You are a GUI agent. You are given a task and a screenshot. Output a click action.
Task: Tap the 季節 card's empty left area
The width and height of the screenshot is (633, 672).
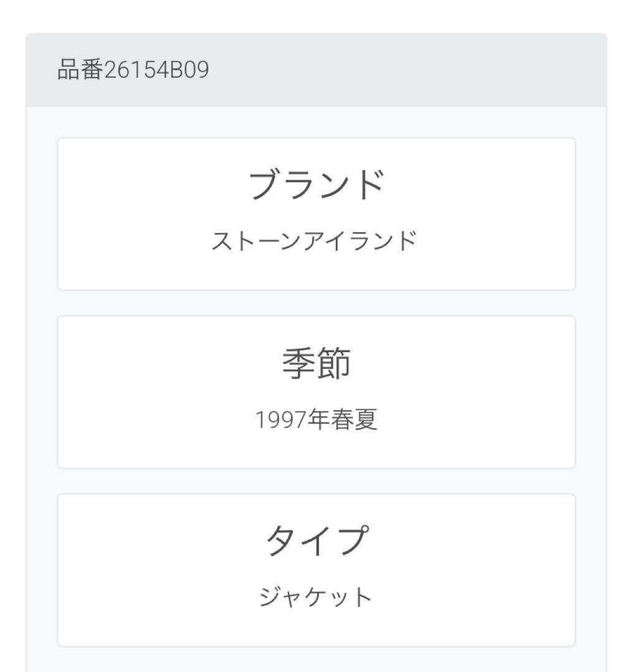click(x=124, y=392)
